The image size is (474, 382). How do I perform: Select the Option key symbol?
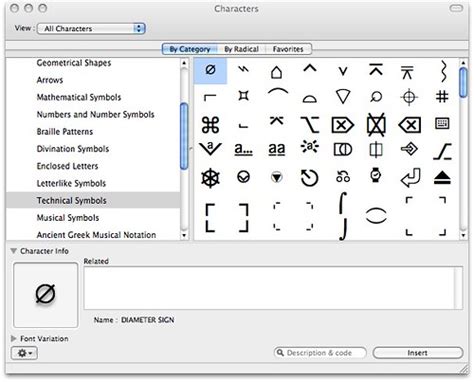[x=310, y=125]
